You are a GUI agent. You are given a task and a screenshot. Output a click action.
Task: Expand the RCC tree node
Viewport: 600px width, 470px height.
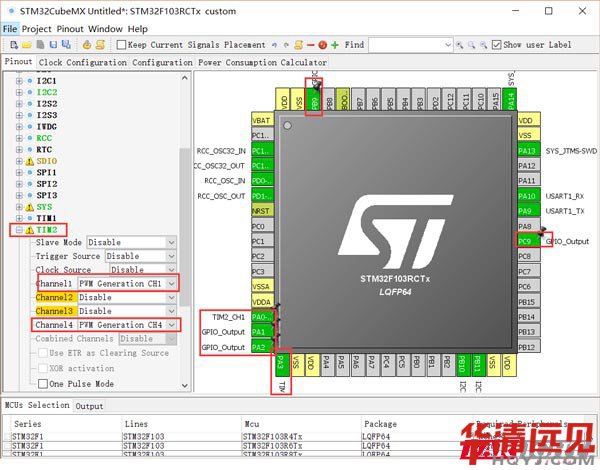(x=19, y=138)
